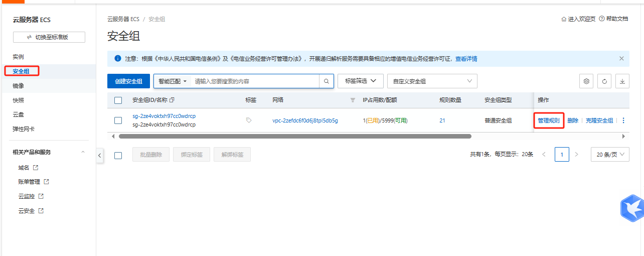Click the download export icon
Screen dimensions: 644x256
tap(622, 81)
